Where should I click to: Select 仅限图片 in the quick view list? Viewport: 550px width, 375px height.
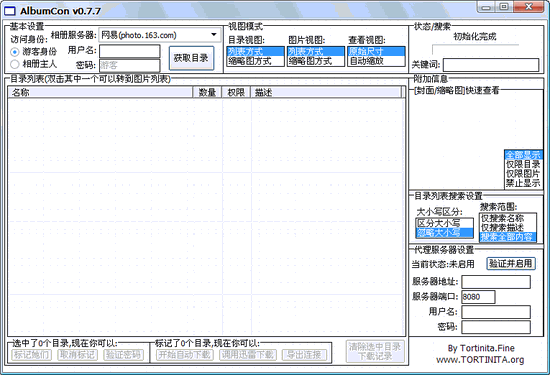coord(523,174)
